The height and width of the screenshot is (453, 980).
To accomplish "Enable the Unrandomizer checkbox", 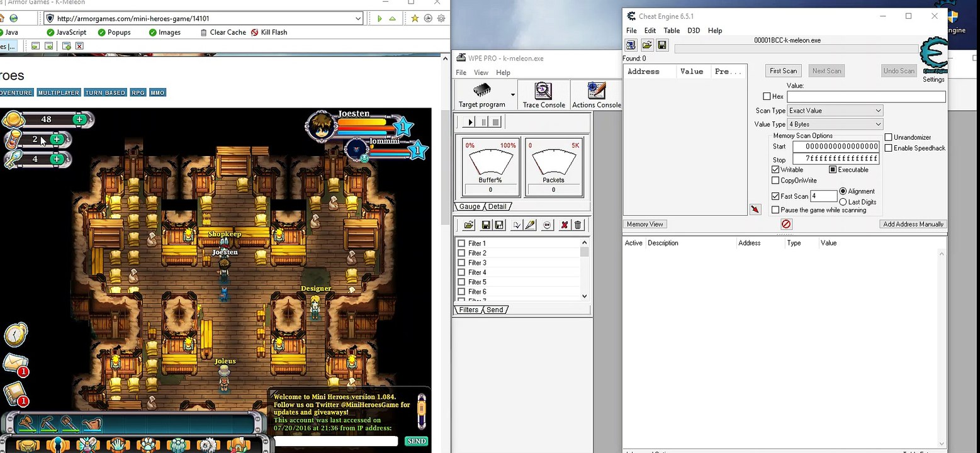I will pyautogui.click(x=889, y=137).
